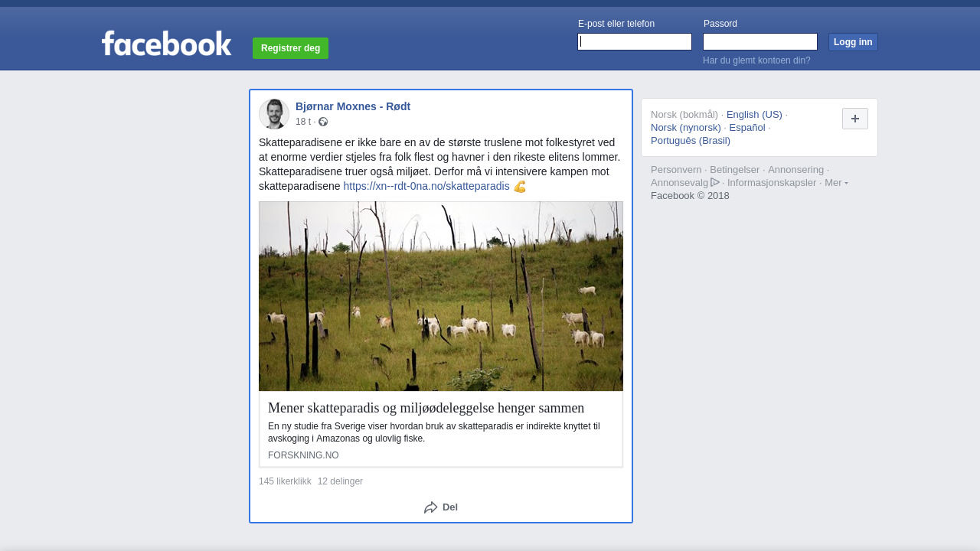This screenshot has width=980, height=551.
Task: Click the share arrow icon
Action: [x=431, y=507]
